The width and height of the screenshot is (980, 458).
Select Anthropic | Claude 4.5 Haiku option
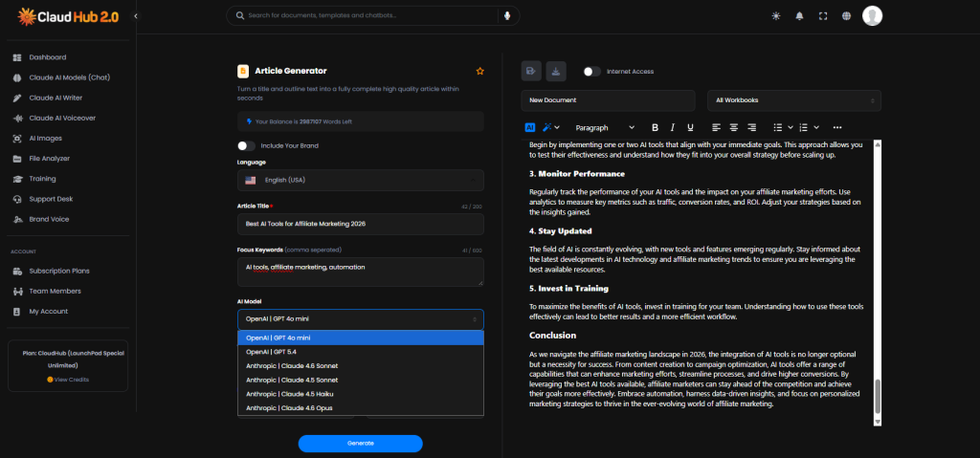coord(361,394)
